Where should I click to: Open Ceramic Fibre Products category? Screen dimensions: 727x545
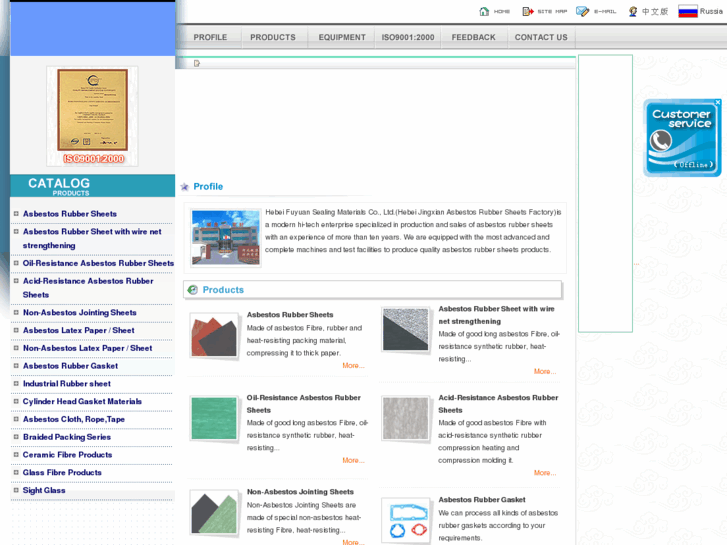[68, 455]
